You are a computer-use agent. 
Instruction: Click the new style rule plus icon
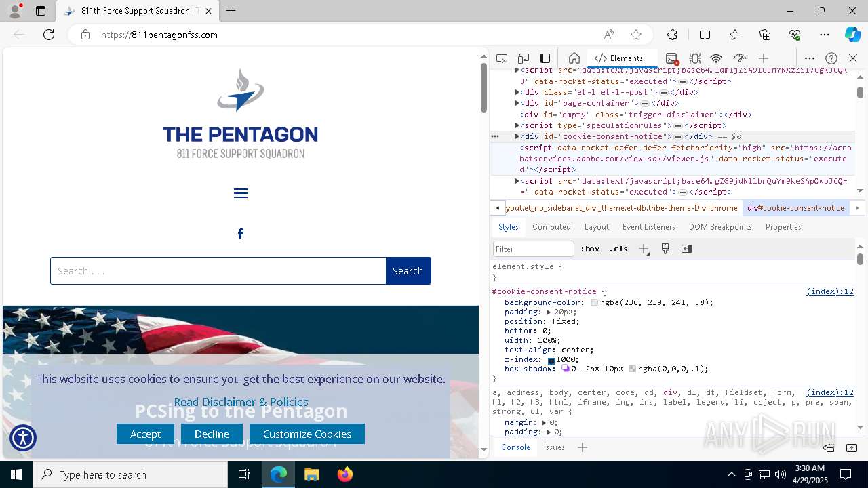click(644, 249)
